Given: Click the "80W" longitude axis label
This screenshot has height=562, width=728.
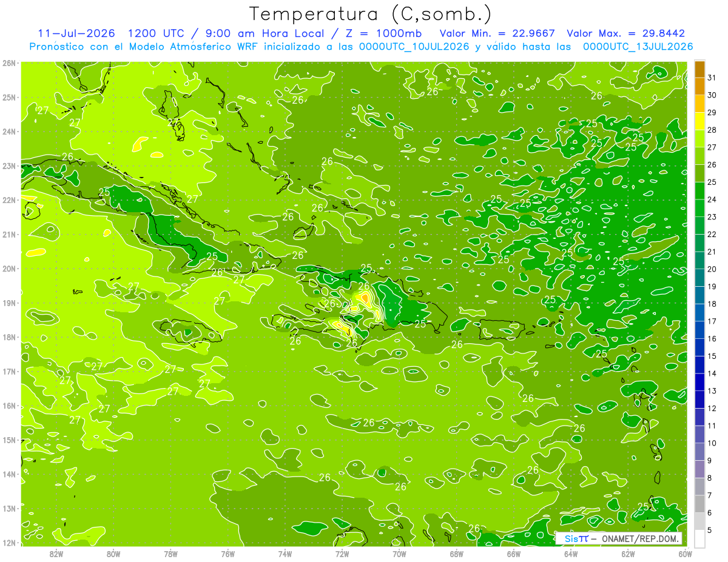Looking at the screenshot, I should click(x=113, y=554).
